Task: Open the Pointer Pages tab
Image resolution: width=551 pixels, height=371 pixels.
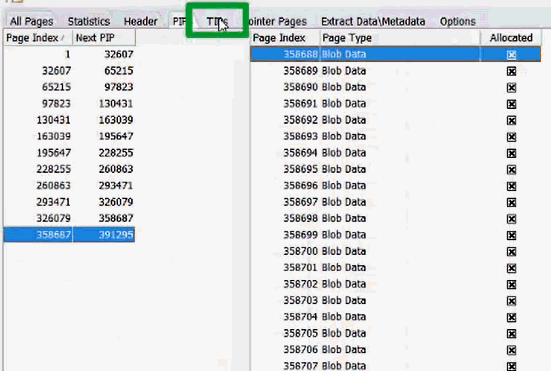Action: [x=278, y=21]
